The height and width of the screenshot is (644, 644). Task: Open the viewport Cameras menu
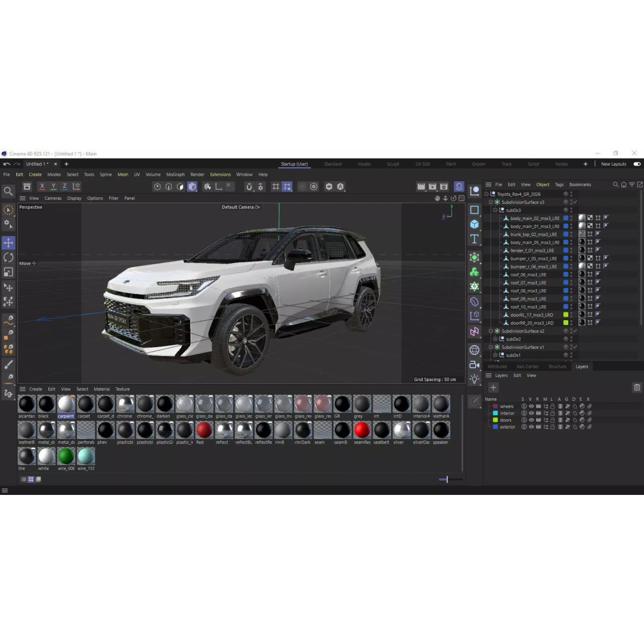(x=53, y=198)
